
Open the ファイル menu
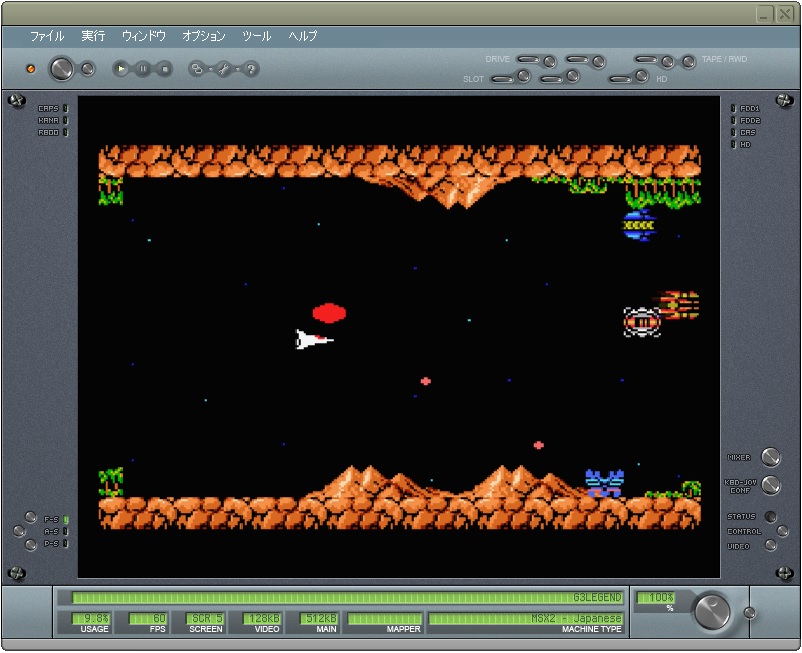47,36
